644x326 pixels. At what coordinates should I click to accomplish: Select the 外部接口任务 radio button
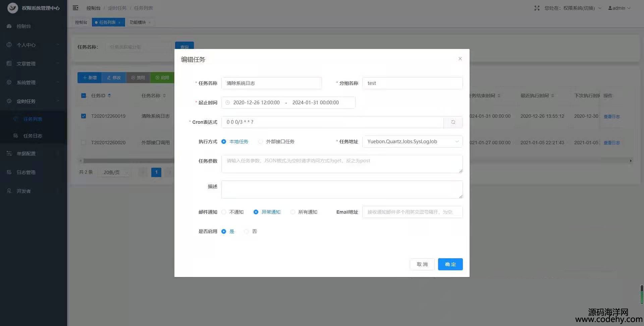pos(261,142)
